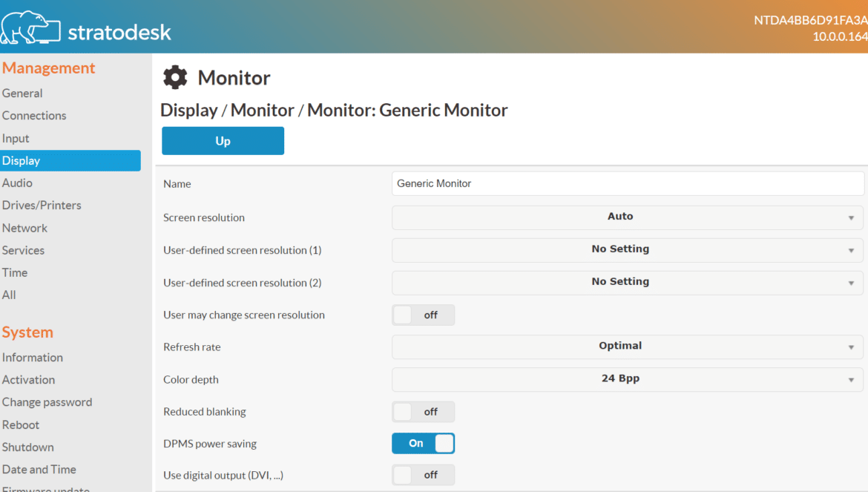
Task: Open Audio settings
Action: (x=17, y=183)
